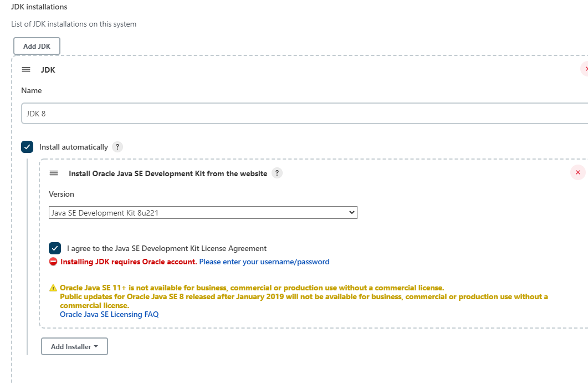Open help for Install automatically
This screenshot has height=384, width=588.
117,147
